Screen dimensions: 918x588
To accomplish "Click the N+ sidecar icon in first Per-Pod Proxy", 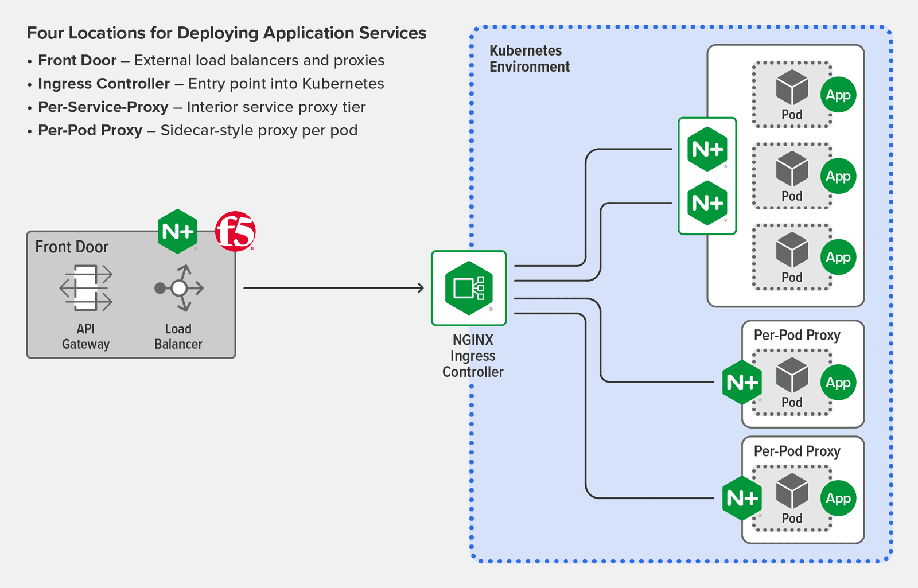I will pyautogui.click(x=741, y=382).
